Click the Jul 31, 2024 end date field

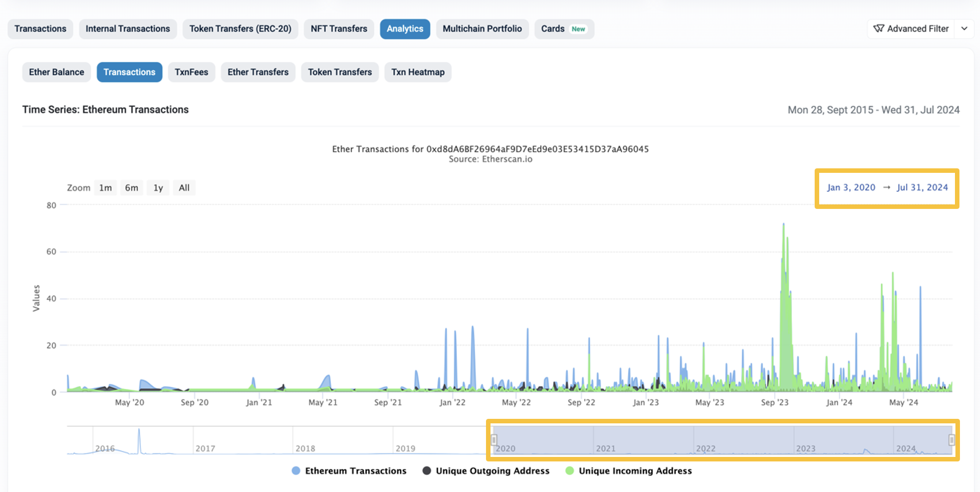tap(922, 187)
